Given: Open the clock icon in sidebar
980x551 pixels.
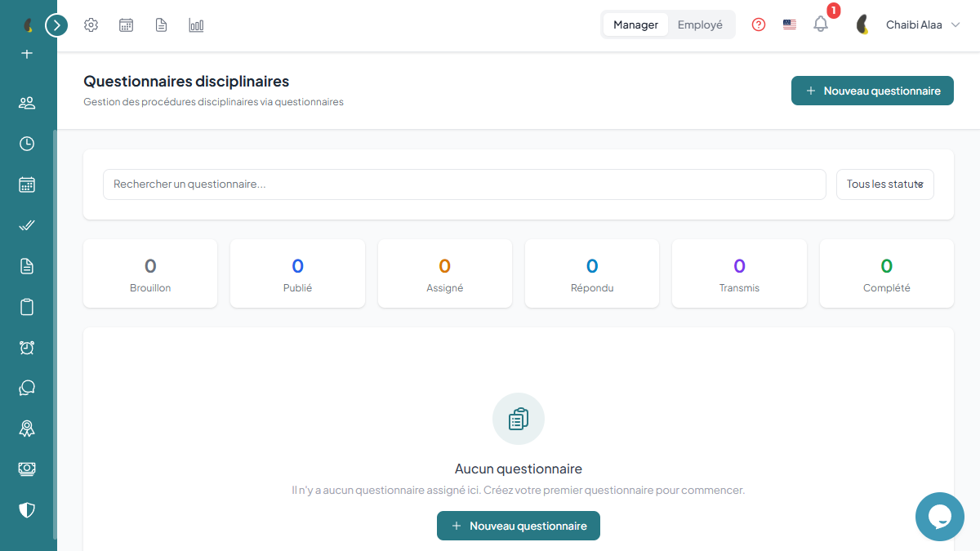Looking at the screenshot, I should coord(27,144).
